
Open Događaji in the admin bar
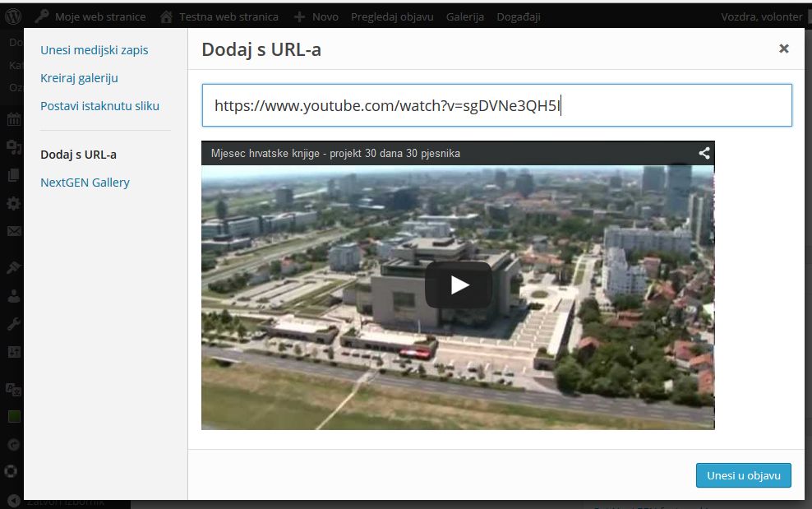[x=519, y=17]
